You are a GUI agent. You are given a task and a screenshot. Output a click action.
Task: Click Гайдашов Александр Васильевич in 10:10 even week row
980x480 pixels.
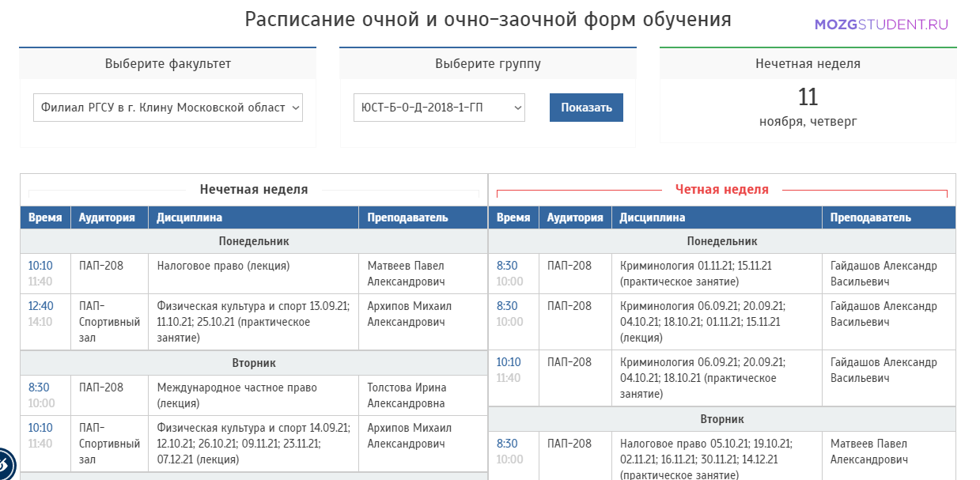click(x=884, y=370)
